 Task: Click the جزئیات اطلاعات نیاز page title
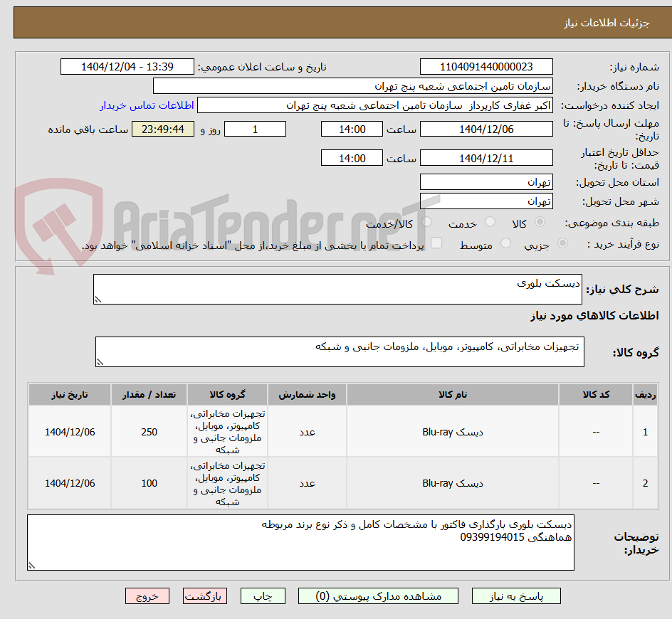coord(607,23)
